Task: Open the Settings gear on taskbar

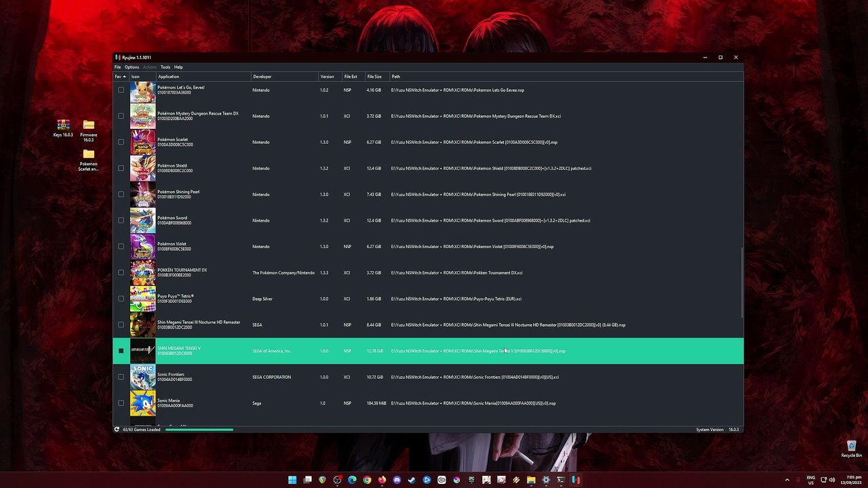Action: 546,480
